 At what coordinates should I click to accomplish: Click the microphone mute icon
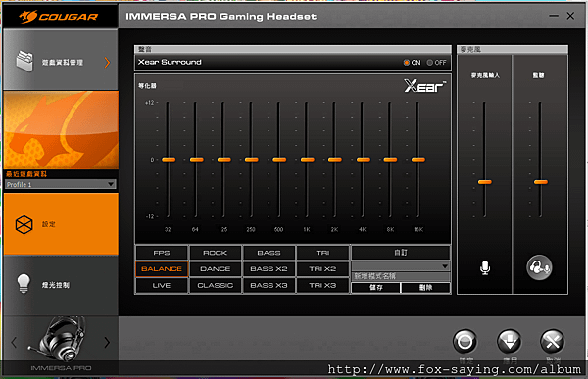coord(485,268)
